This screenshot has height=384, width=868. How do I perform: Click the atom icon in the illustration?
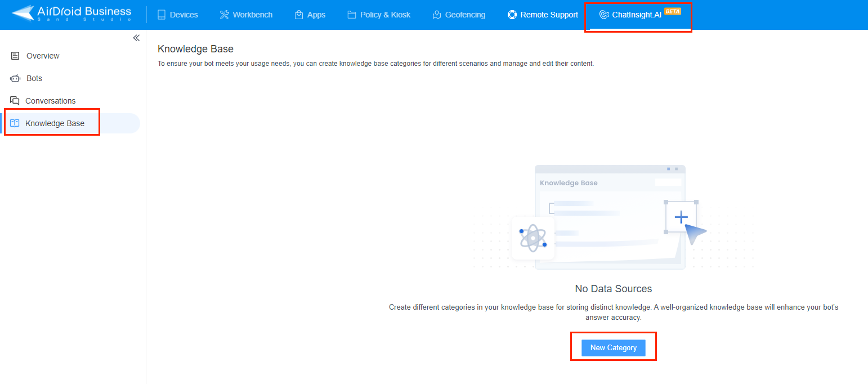pos(533,238)
